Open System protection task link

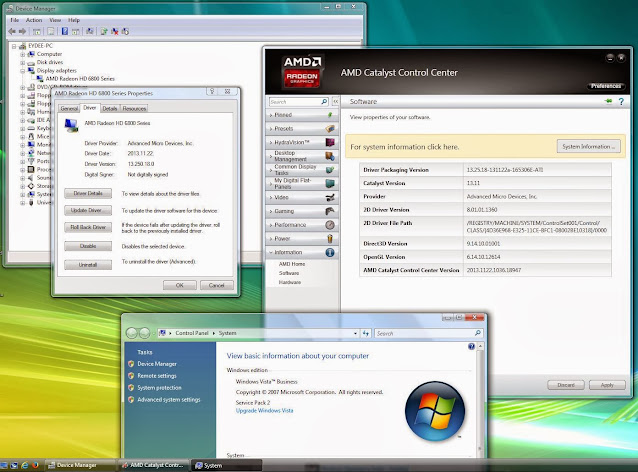(x=159, y=388)
